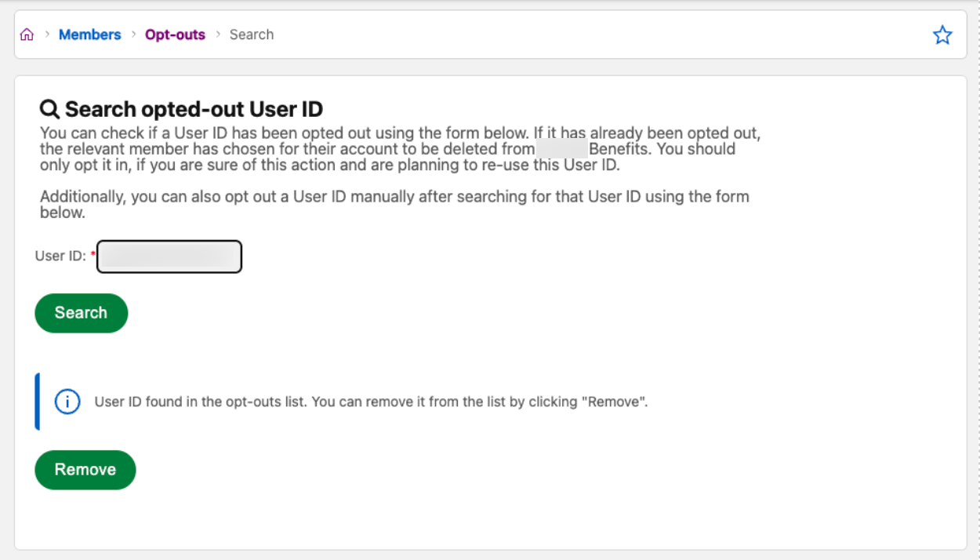This screenshot has height=560, width=980.
Task: Click the chevron after the home icon
Action: pos(47,35)
